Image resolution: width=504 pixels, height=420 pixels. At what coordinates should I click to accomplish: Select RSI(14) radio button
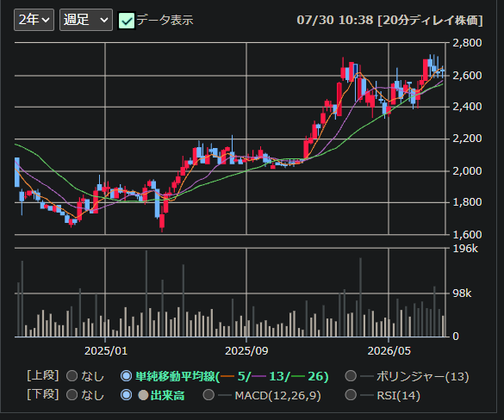click(x=351, y=395)
